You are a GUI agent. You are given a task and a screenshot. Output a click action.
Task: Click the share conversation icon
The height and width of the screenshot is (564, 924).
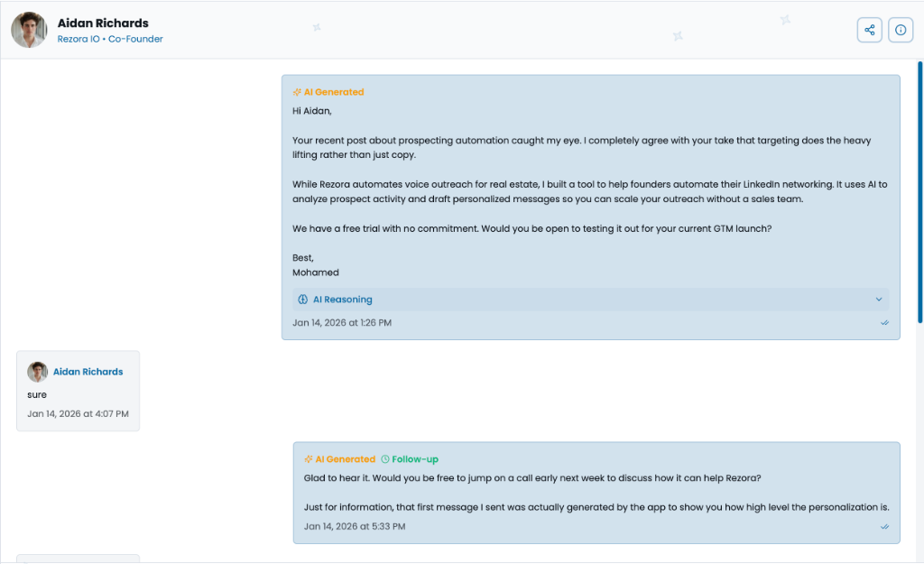point(869,30)
